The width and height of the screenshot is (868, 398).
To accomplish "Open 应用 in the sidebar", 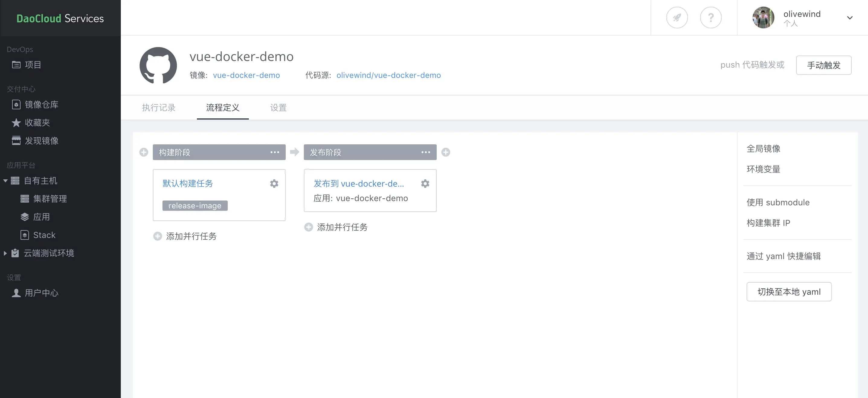I will [41, 217].
